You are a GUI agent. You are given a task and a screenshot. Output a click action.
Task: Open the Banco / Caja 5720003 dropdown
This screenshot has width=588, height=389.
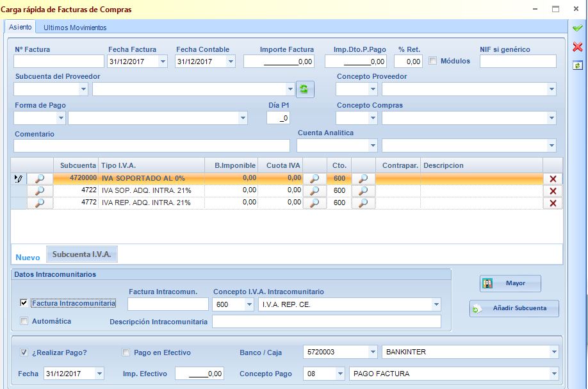click(x=373, y=352)
